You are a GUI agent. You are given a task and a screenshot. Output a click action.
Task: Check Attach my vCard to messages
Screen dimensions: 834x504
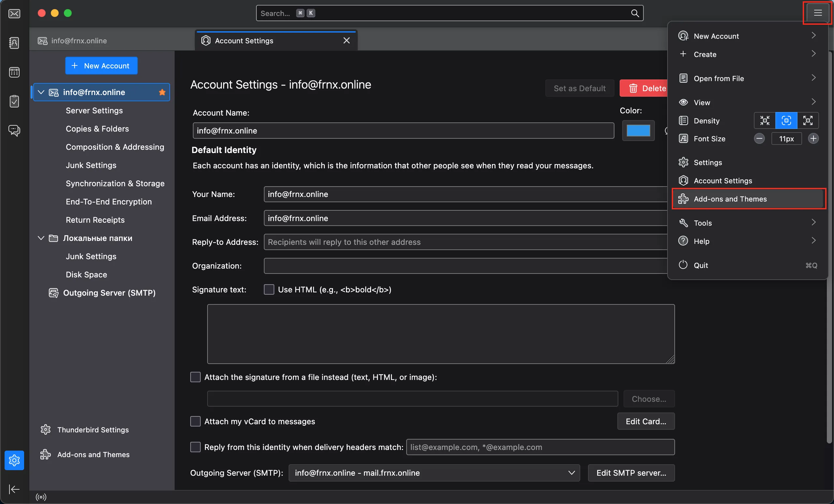(195, 421)
